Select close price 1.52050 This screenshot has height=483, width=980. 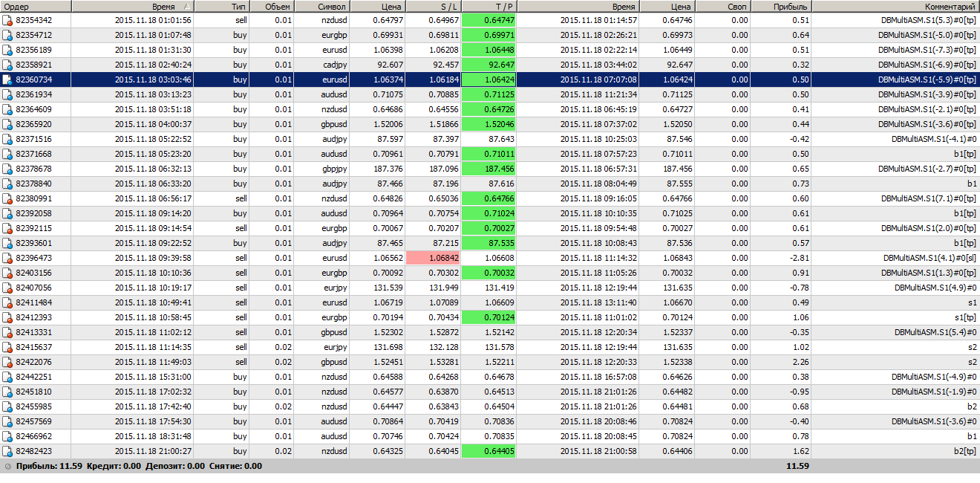pyautogui.click(x=678, y=124)
